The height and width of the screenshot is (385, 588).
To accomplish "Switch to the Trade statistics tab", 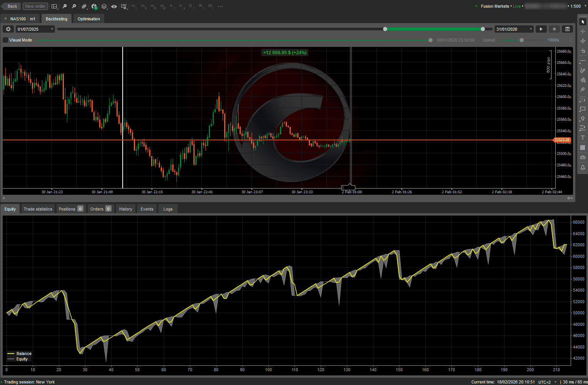I will [x=38, y=209].
